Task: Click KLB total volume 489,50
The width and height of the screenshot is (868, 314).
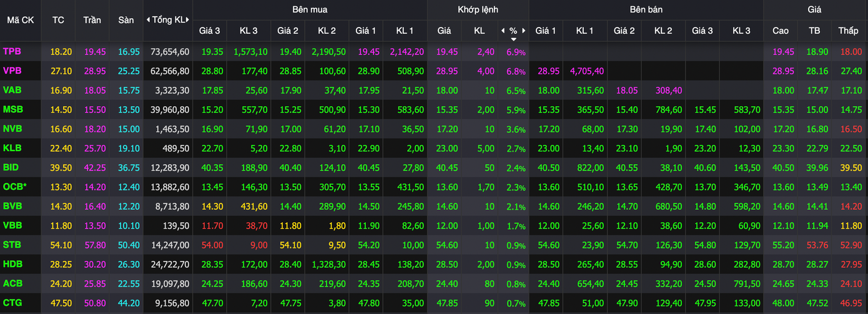Action: point(175,149)
